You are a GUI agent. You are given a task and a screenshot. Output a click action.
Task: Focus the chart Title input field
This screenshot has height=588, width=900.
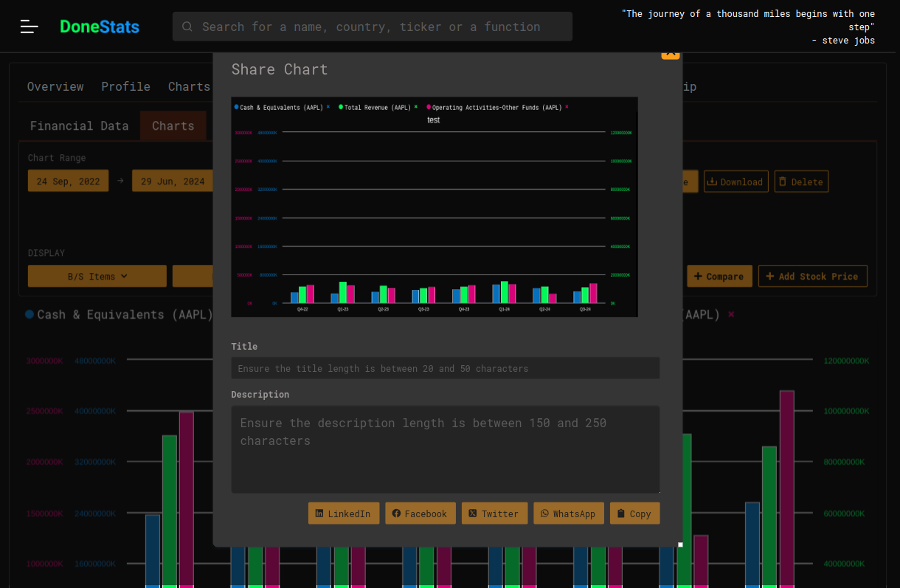tap(445, 368)
